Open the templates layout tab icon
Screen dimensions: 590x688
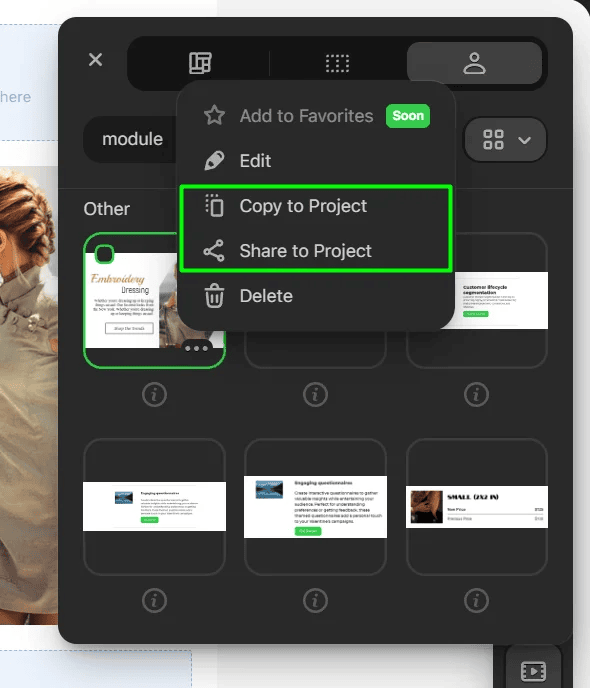pyautogui.click(x=200, y=63)
